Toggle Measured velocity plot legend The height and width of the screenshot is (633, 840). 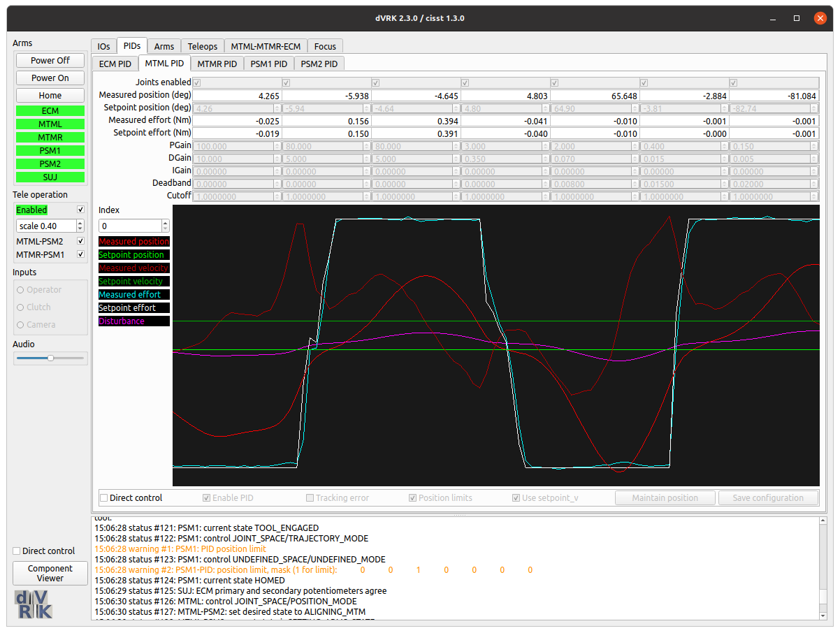(134, 268)
